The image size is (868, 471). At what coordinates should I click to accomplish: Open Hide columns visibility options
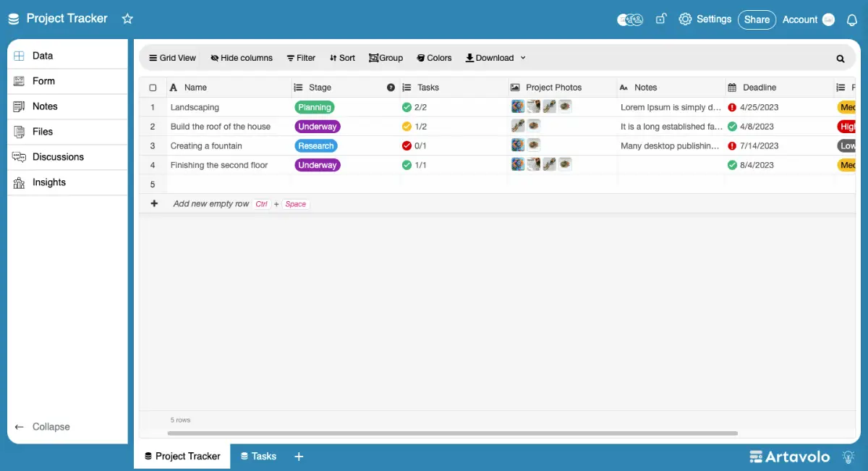tap(242, 58)
